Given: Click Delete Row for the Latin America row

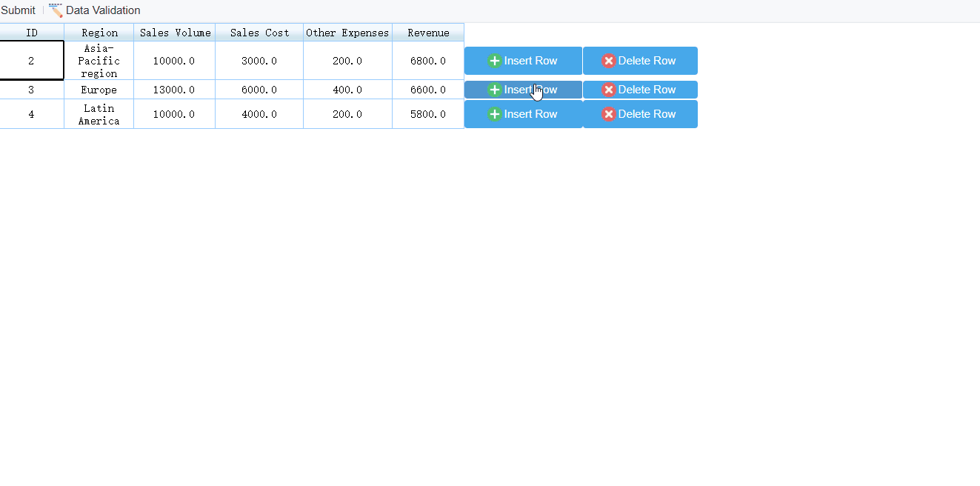Looking at the screenshot, I should (x=640, y=114).
